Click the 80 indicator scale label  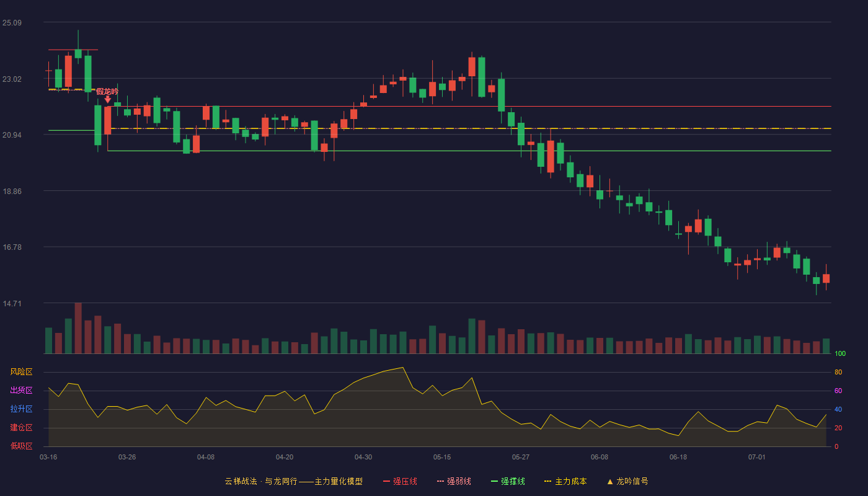(838, 372)
